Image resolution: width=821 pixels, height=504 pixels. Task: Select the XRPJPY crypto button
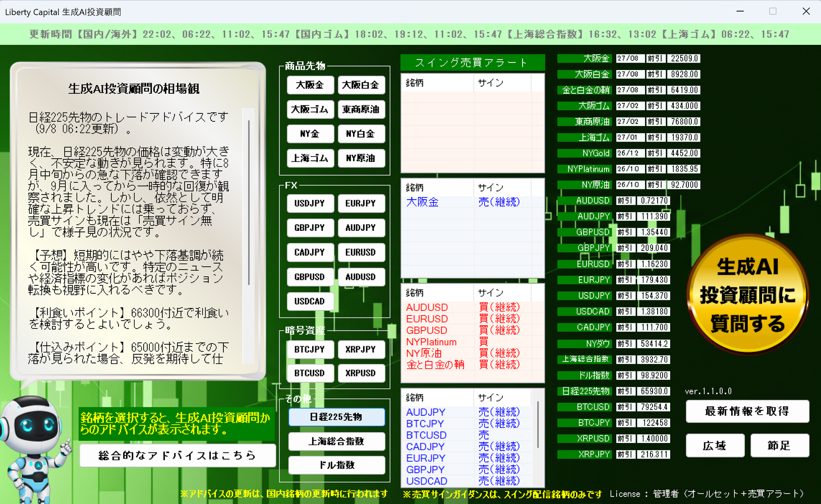point(361,349)
